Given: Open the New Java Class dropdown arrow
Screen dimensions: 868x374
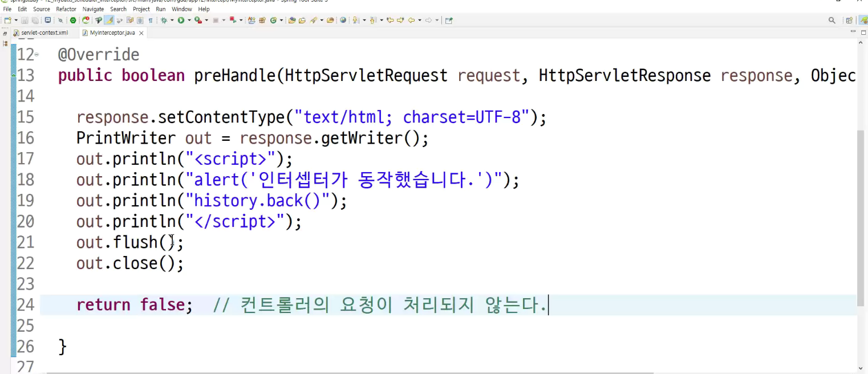Looking at the screenshot, I should tap(281, 20).
